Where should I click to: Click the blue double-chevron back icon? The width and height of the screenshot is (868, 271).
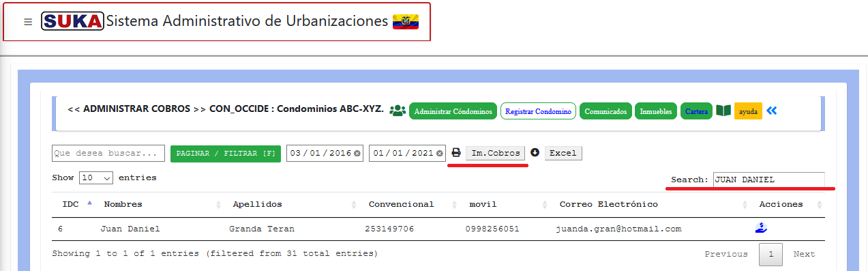(x=772, y=111)
